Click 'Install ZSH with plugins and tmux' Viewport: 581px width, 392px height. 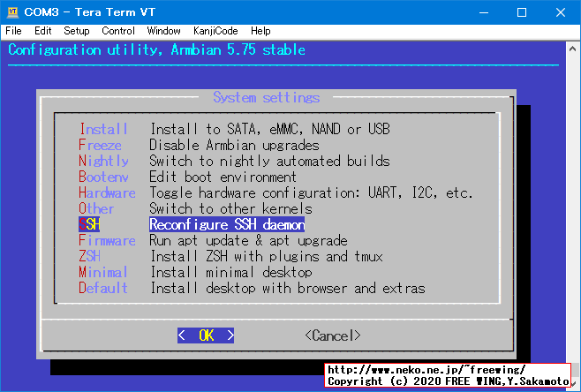(x=267, y=256)
